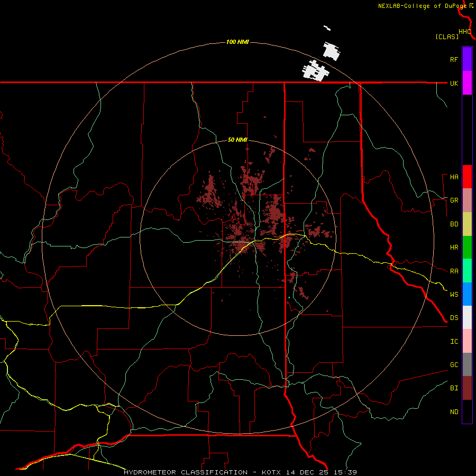Select the GC gray legend swatch

point(467,364)
